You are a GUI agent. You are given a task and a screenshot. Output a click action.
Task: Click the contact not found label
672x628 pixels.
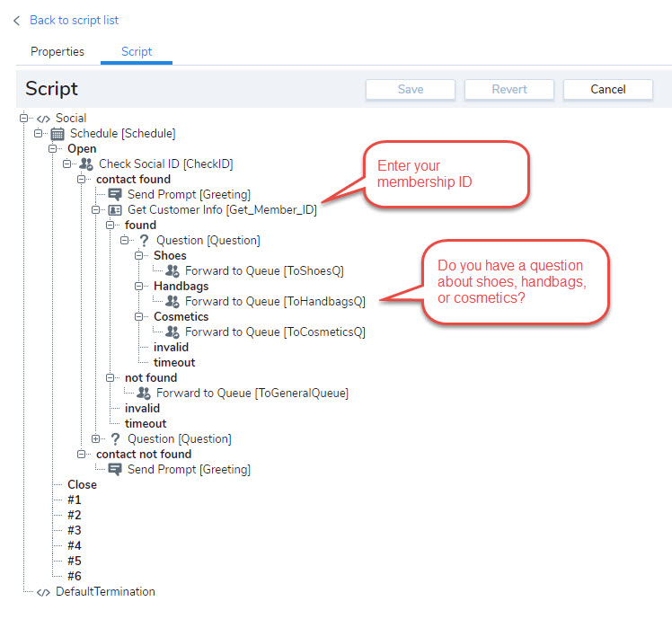click(x=144, y=455)
